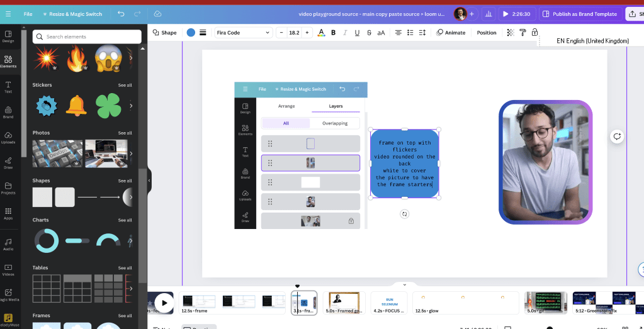This screenshot has width=644, height=329.
Task: Play the timeline preview
Action: tap(164, 303)
